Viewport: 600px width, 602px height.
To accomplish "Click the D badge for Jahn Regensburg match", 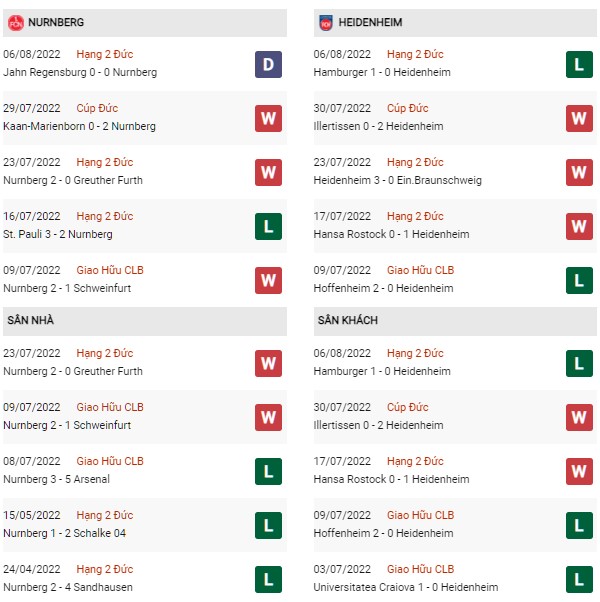I will coord(268,64).
